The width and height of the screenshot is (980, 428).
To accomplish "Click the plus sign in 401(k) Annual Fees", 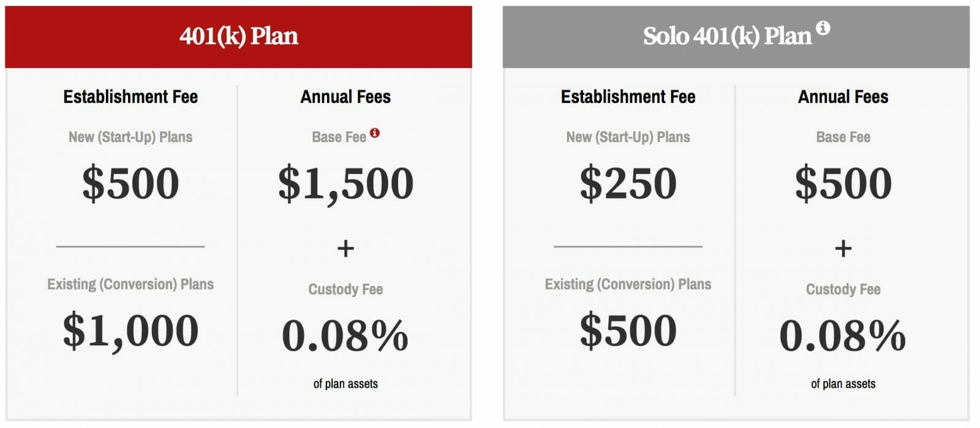I will (345, 248).
